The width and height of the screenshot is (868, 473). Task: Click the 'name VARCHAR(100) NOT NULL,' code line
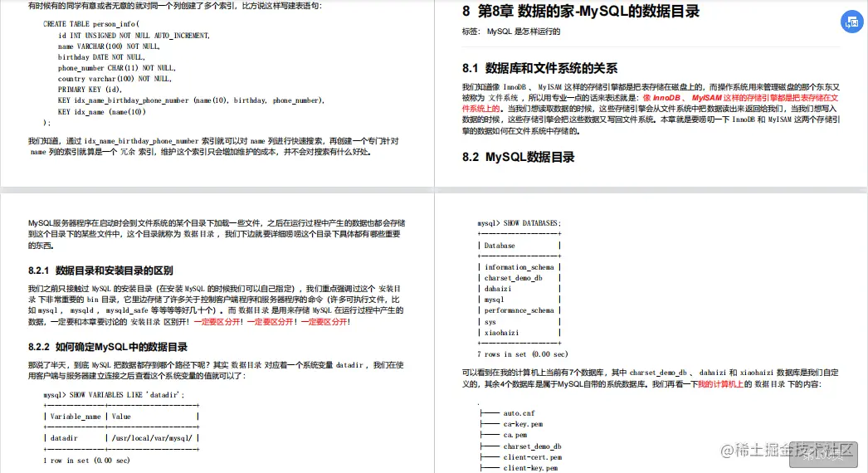tap(109, 46)
